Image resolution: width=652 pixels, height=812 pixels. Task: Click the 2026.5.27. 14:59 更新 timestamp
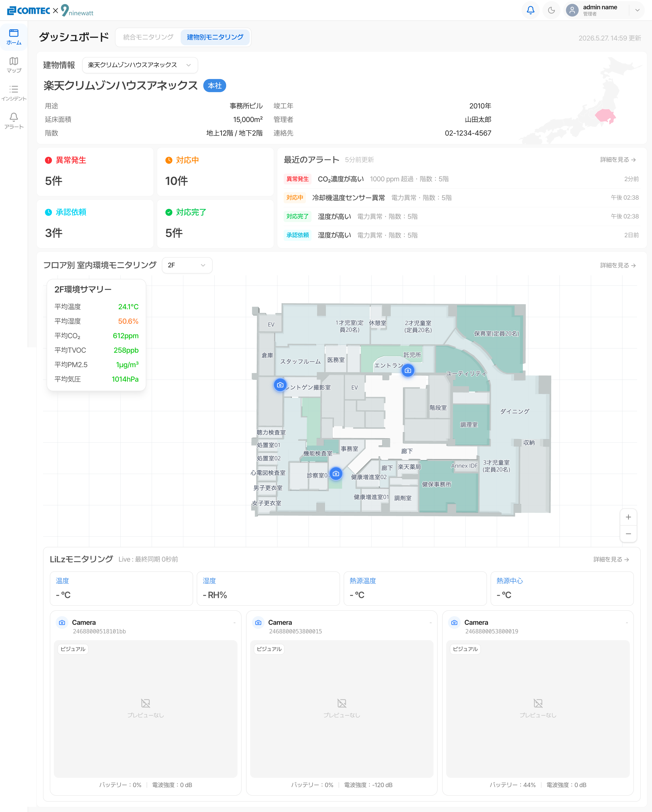[610, 38]
